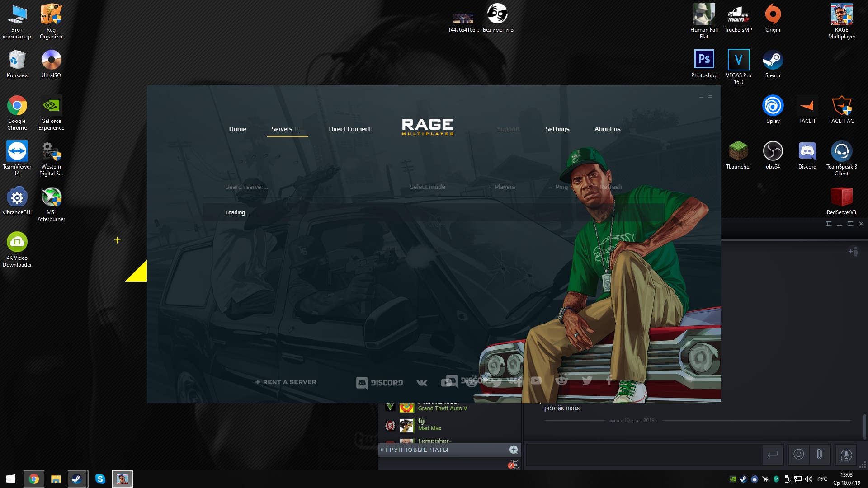
Task: Switch to the Direct Connect tab
Action: pyautogui.click(x=349, y=129)
